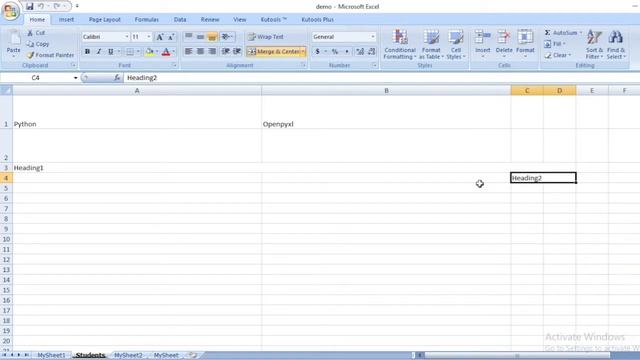
Task: Open Merge & Center dropdown arrow
Action: [x=303, y=51]
